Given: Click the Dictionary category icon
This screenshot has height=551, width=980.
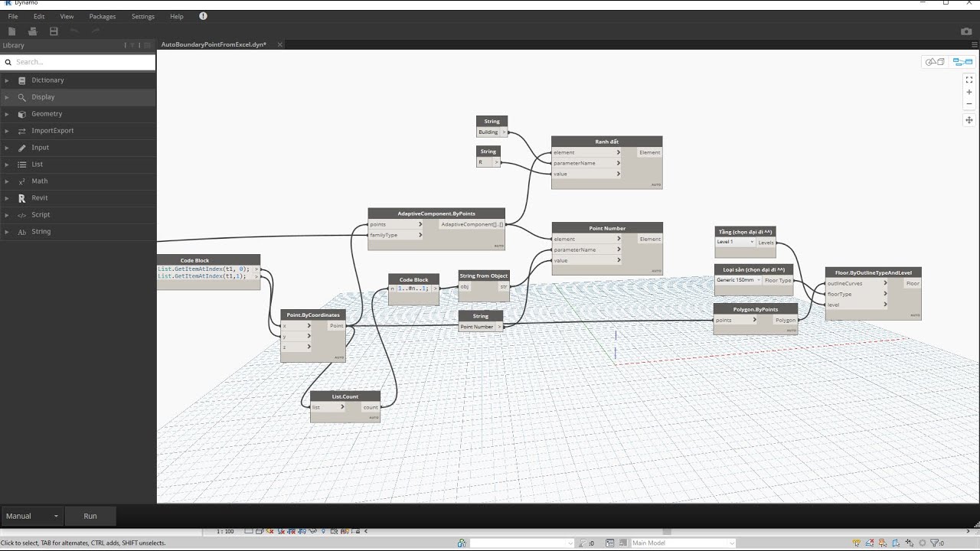Looking at the screenshot, I should tap(22, 80).
